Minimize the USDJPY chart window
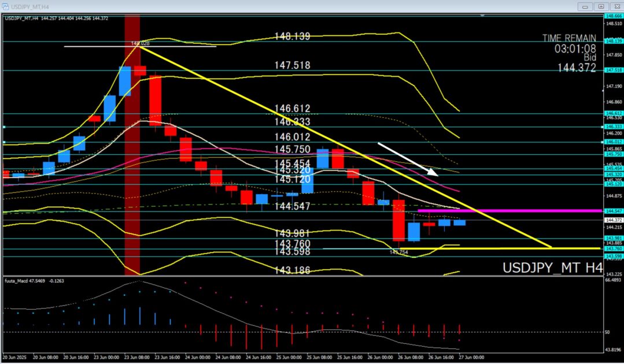 pos(585,6)
